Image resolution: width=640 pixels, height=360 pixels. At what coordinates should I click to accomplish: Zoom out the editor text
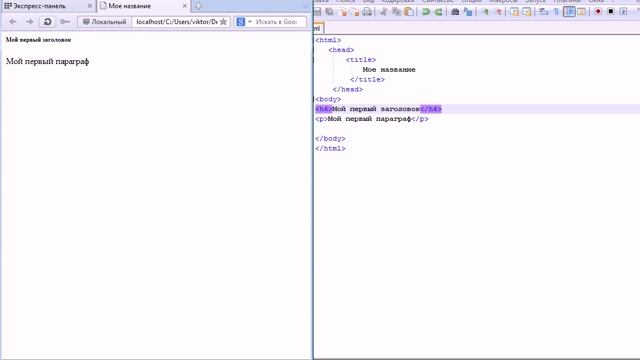click(498, 12)
